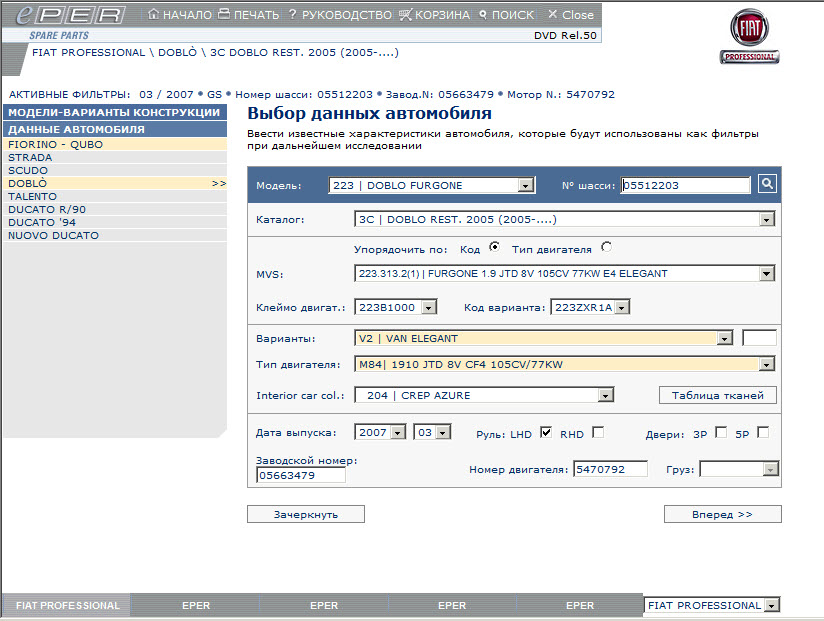Click the Номер двигателя input field
This screenshot has width=824, height=621.
pos(610,469)
